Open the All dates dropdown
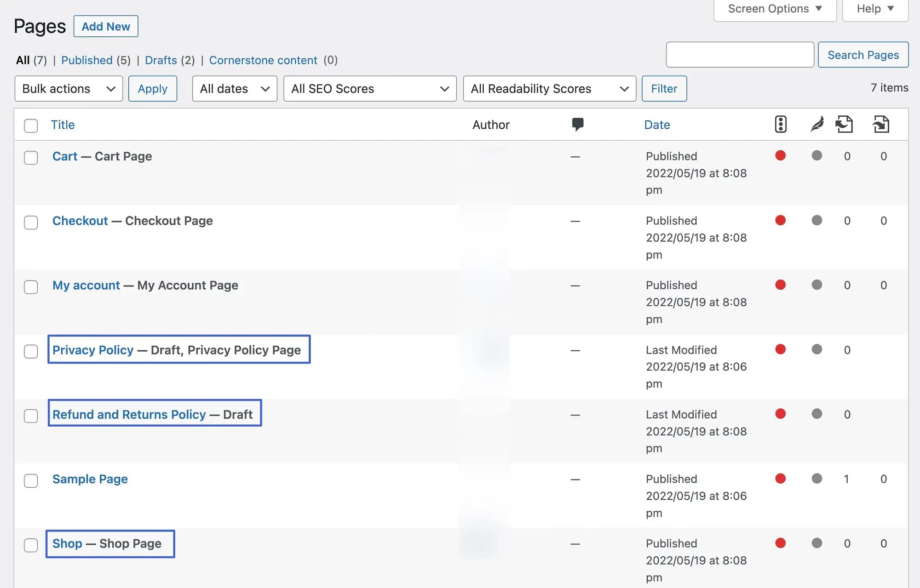Image resolution: width=920 pixels, height=588 pixels. [x=235, y=89]
